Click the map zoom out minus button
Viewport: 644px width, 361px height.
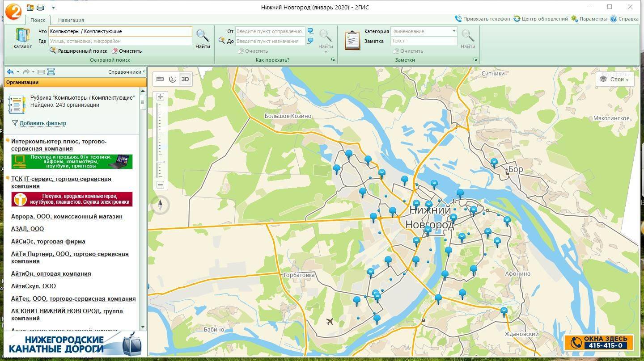pos(161,185)
